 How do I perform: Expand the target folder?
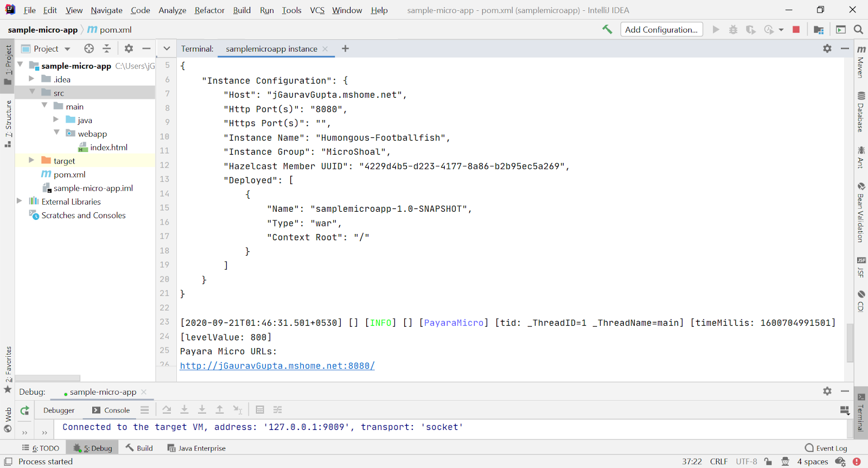pyautogui.click(x=31, y=160)
